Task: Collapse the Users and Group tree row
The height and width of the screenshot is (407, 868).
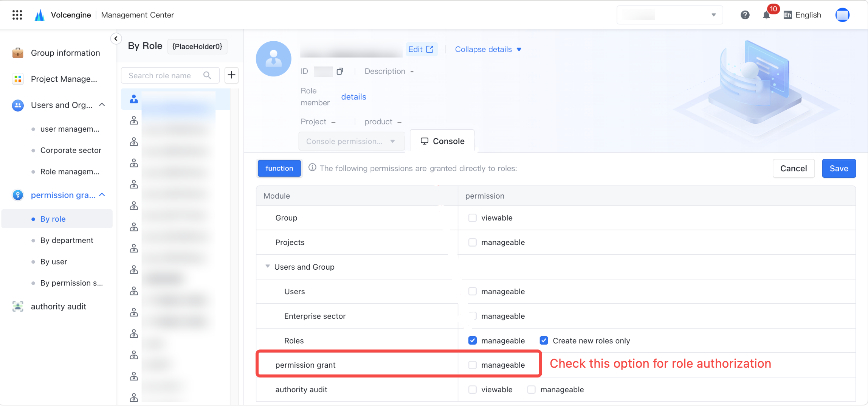Action: 268,267
